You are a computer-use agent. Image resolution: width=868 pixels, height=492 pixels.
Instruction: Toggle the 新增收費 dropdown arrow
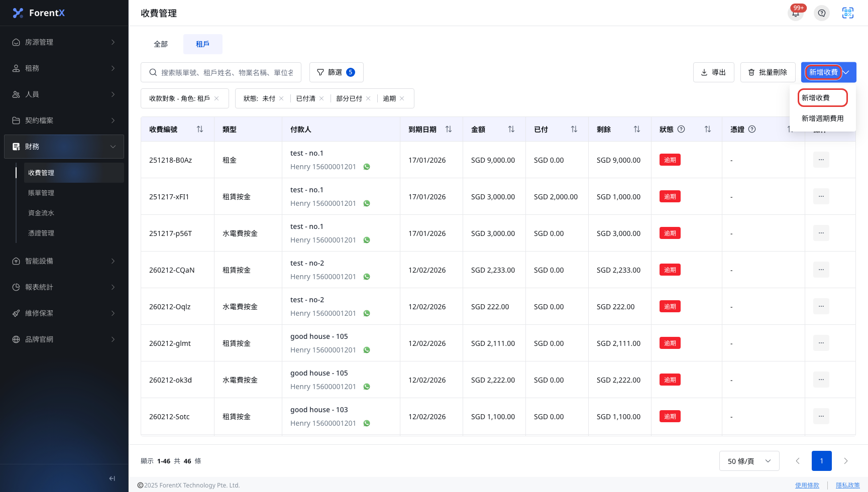(846, 72)
